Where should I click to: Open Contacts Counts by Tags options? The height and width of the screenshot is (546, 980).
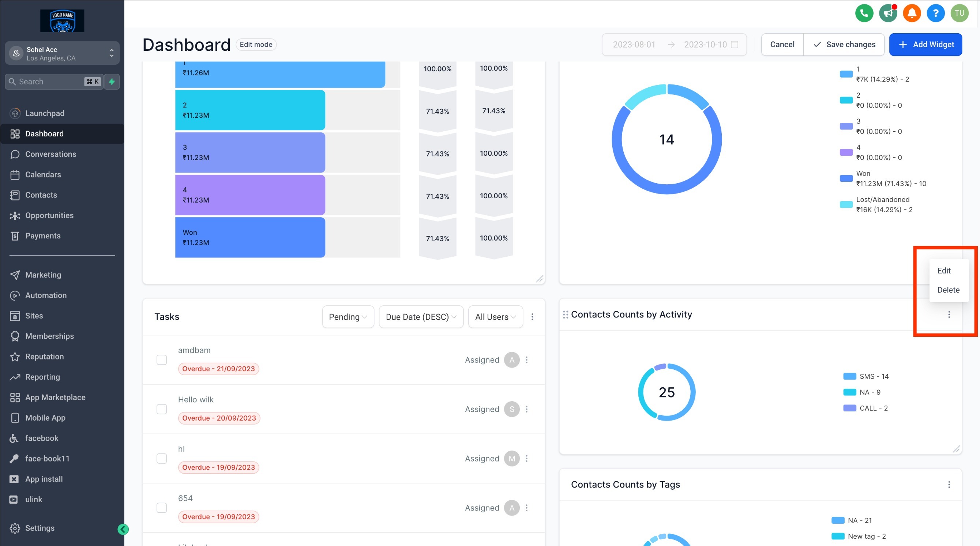click(x=949, y=485)
